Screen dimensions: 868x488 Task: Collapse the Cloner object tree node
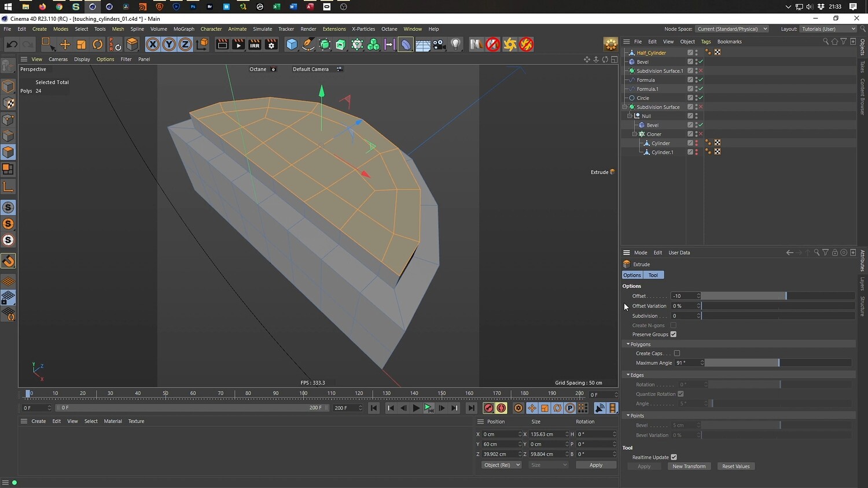[634, 134]
